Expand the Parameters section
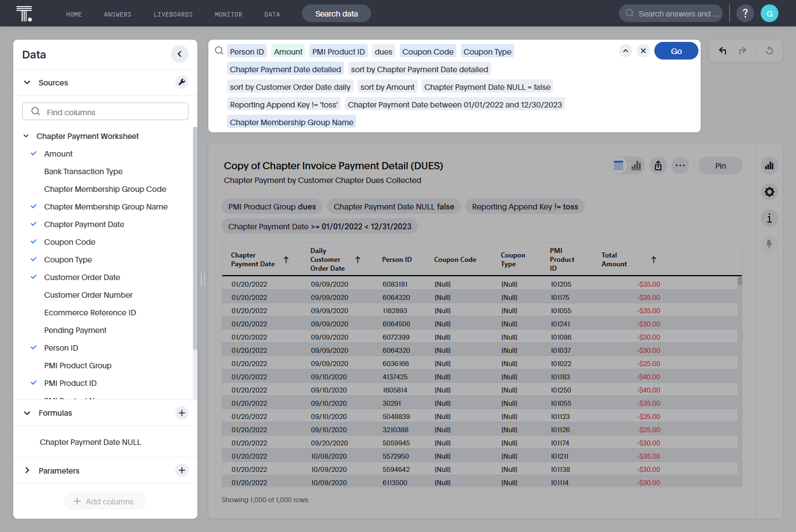Screen dimensions: 796x532 coord(27,470)
